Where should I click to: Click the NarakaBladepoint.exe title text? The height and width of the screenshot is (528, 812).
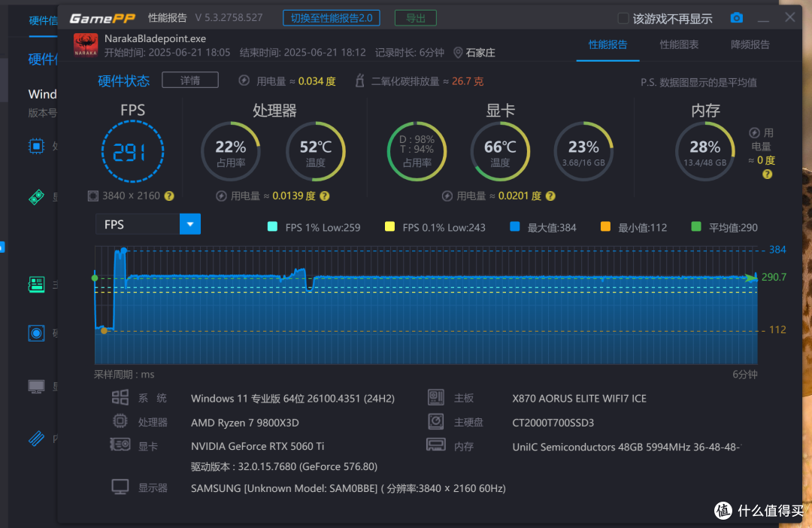(156, 38)
